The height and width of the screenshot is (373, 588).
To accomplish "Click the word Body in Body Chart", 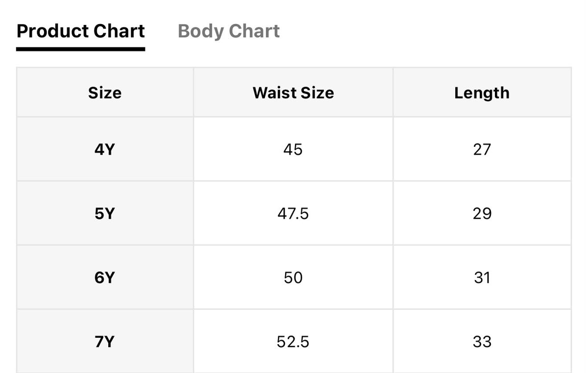I will tap(200, 31).
